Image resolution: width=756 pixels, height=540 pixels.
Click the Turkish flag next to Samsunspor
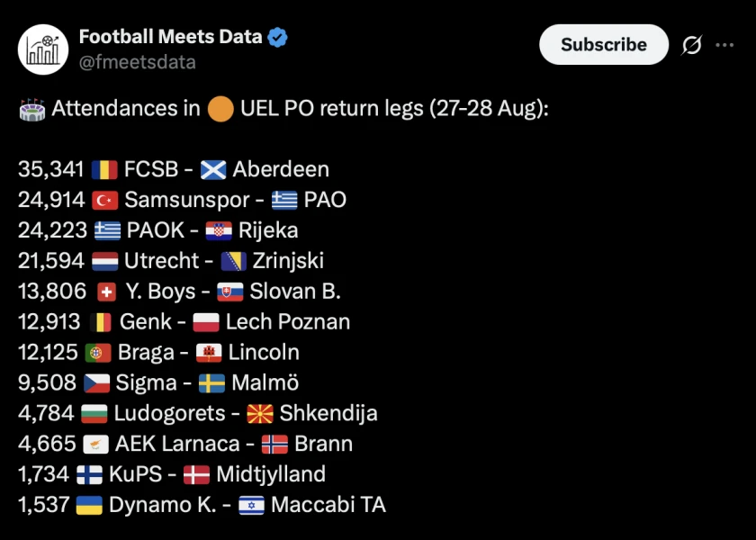tap(104, 201)
